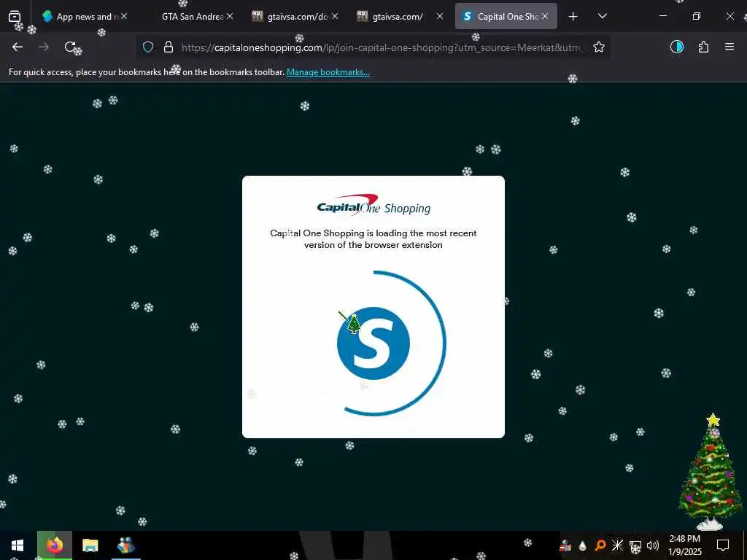The width and height of the screenshot is (747, 560).
Task: Restore down the Firefox window
Action: pos(696,16)
